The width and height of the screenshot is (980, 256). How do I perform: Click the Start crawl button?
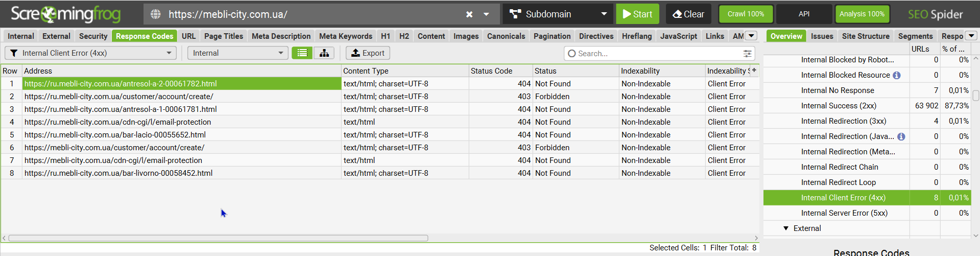coord(637,14)
